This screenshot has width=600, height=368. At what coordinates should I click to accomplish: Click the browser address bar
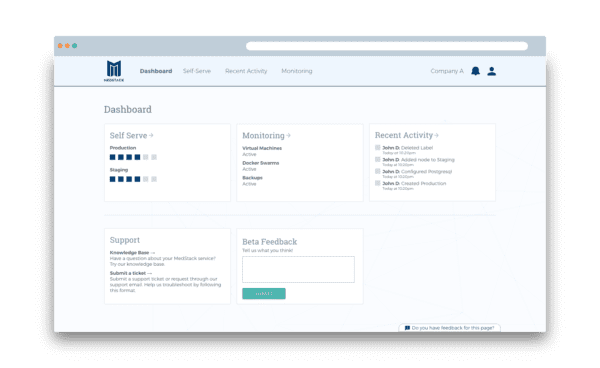pyautogui.click(x=386, y=46)
